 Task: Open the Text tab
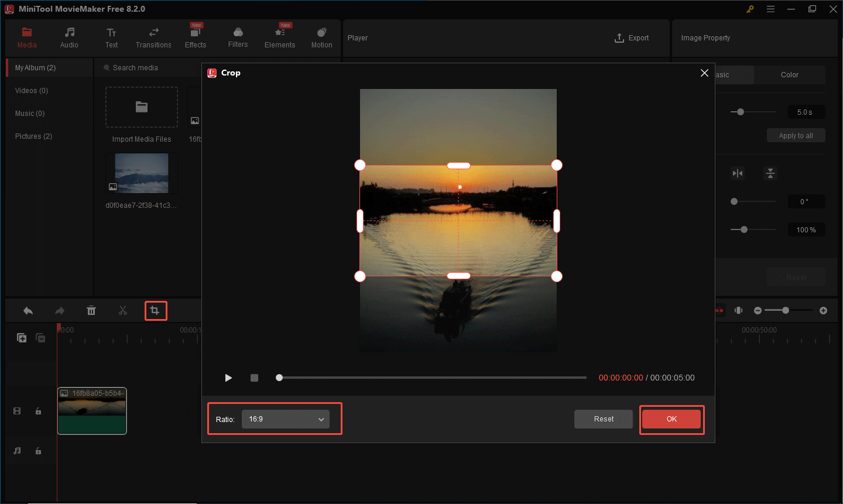(111, 37)
